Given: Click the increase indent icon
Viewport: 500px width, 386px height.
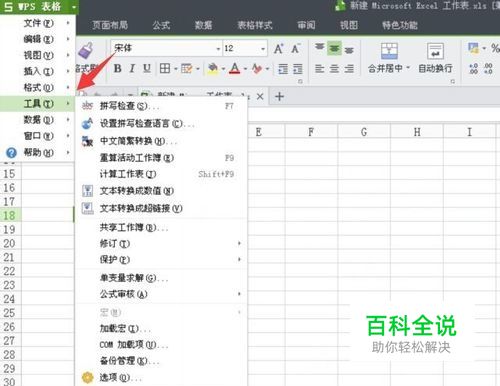Looking at the screenshot, I should click(298, 69).
